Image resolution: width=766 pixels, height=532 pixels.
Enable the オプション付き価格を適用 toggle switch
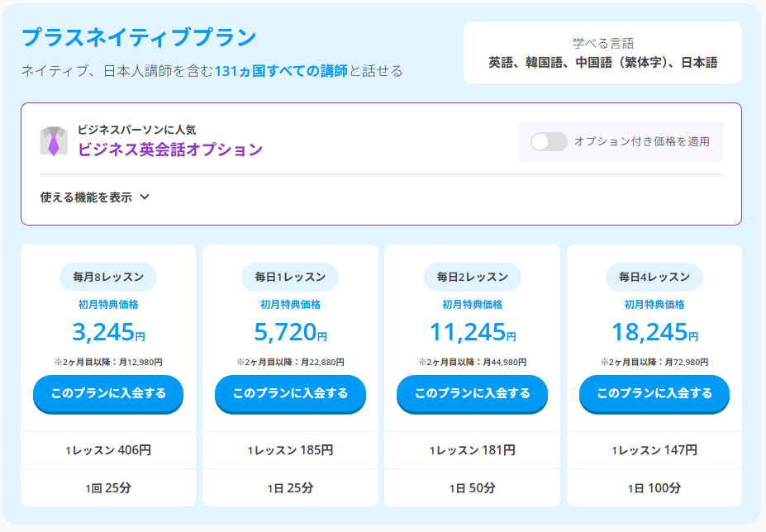(x=549, y=141)
